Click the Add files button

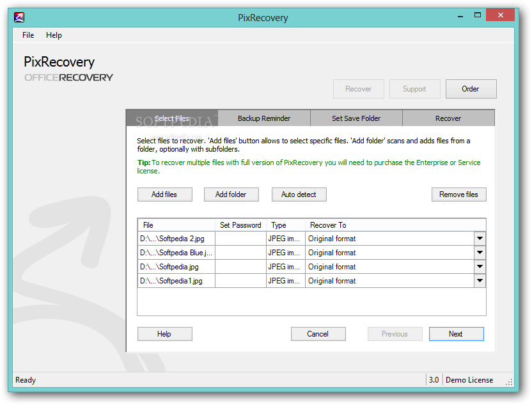(164, 195)
